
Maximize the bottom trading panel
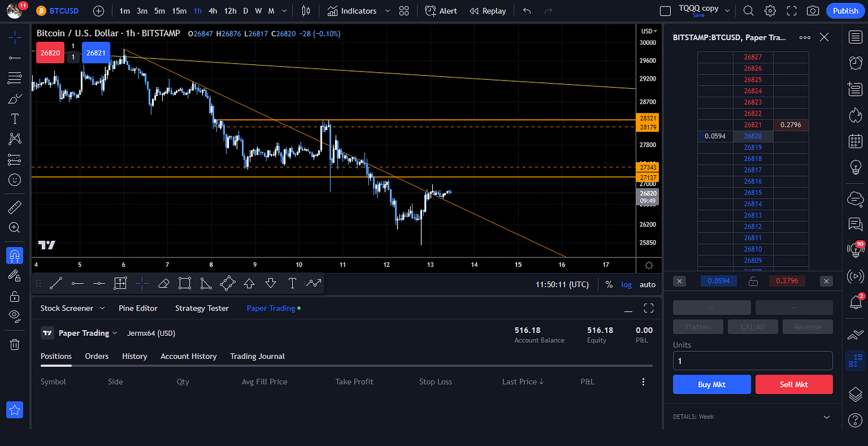(x=649, y=308)
